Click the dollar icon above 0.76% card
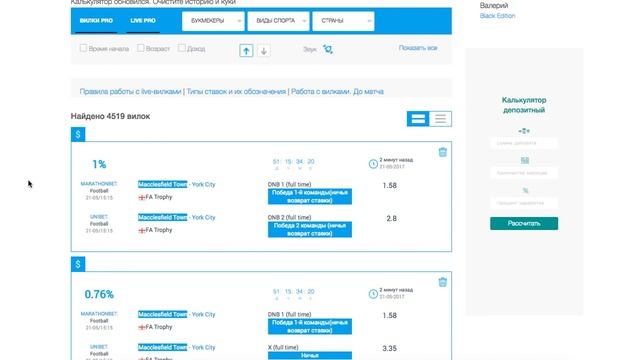Image resolution: width=640 pixels, height=360 pixels. coord(78,264)
